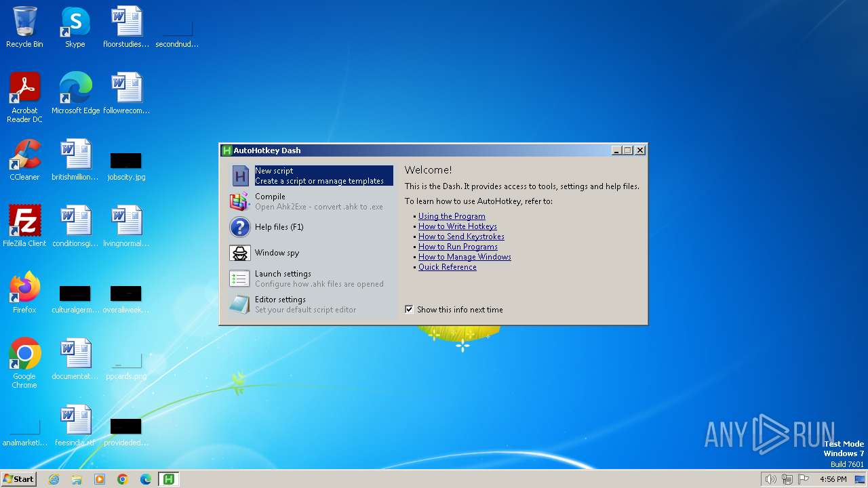The width and height of the screenshot is (868, 488).
Task: Select conditionsgi Word document icon
Action: pos(75,221)
